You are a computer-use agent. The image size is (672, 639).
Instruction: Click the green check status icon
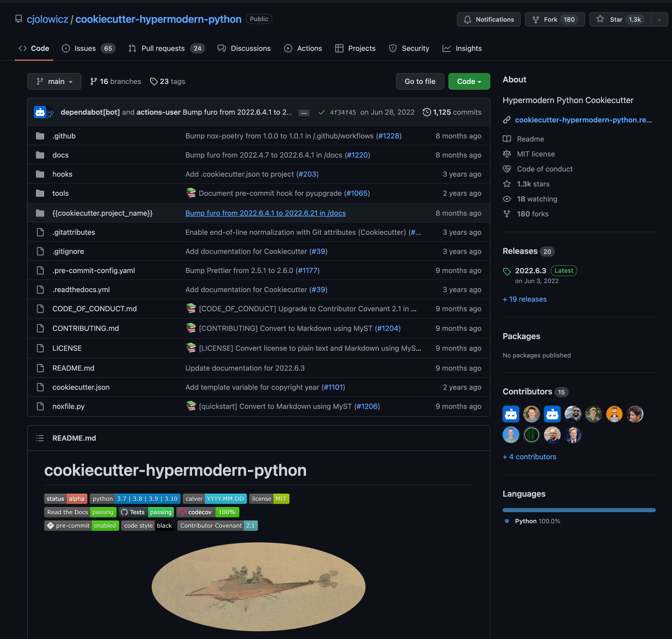click(321, 112)
